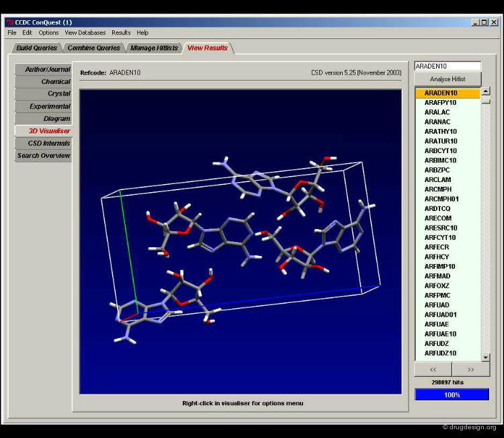Select ARFUAD in the hitlist

tap(448, 305)
